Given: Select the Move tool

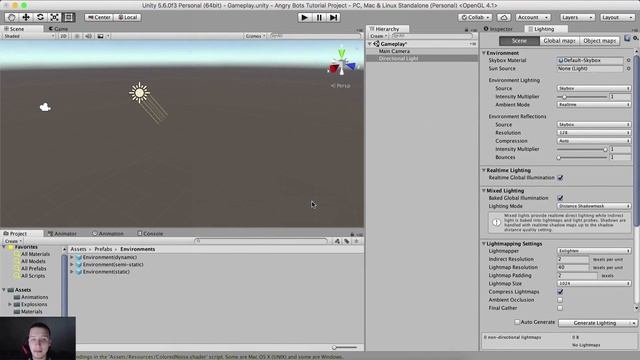Looking at the screenshot, I should tap(26, 17).
